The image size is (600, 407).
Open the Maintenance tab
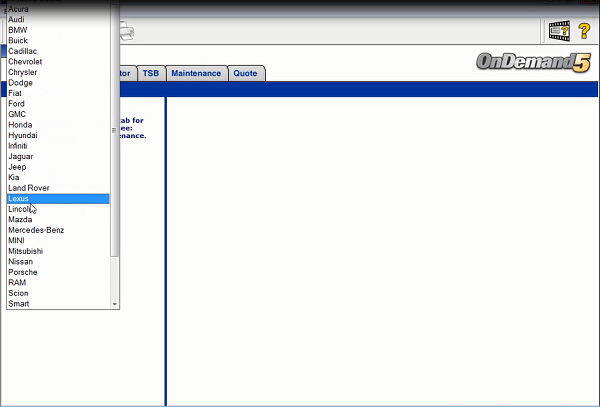[x=196, y=73]
